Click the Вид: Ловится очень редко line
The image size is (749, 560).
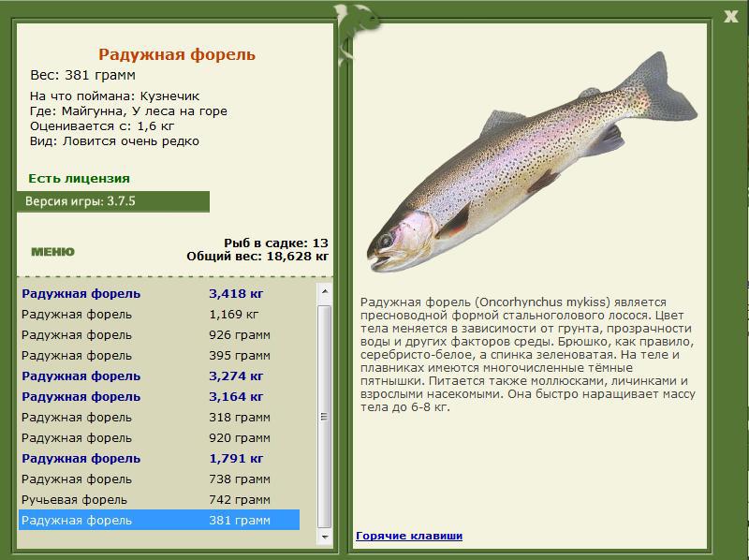[x=114, y=141]
